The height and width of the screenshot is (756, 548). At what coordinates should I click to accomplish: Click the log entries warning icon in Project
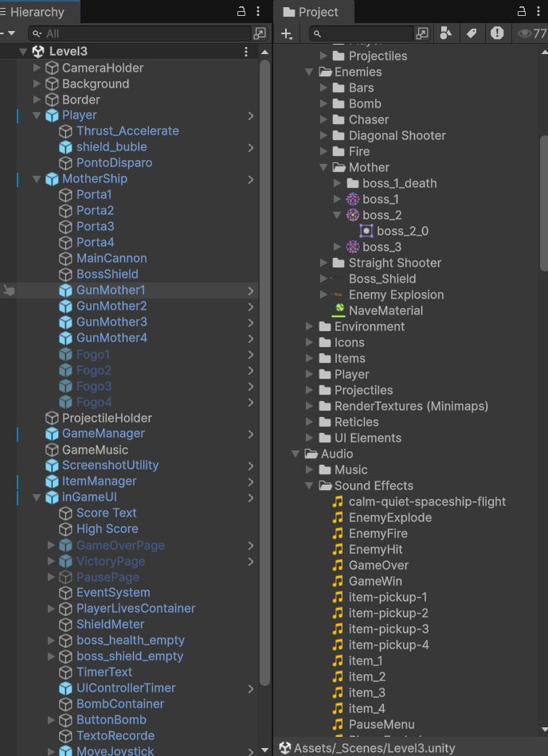click(497, 33)
